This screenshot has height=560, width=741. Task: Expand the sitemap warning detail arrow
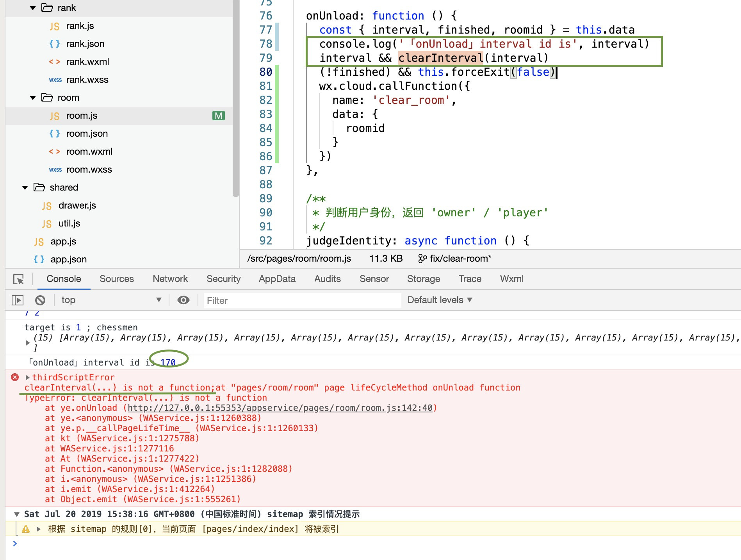38,529
